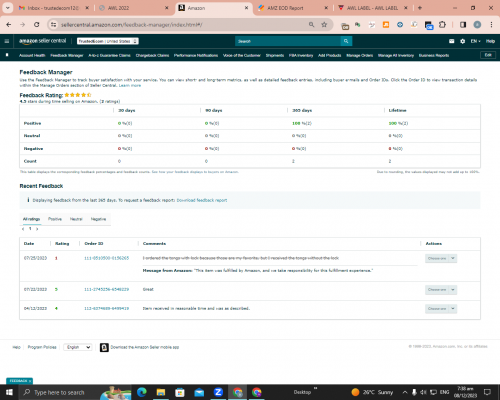Close the Amazon browser tab

[247, 8]
